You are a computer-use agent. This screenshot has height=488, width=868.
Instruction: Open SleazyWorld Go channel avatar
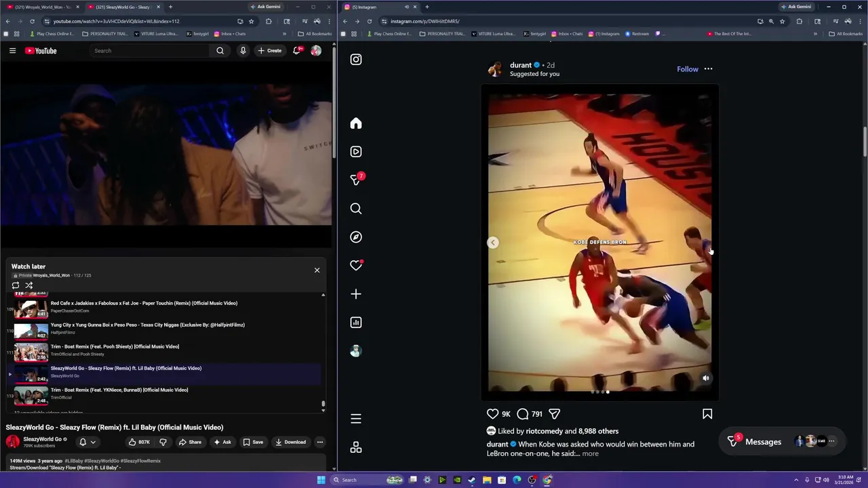[x=13, y=442]
